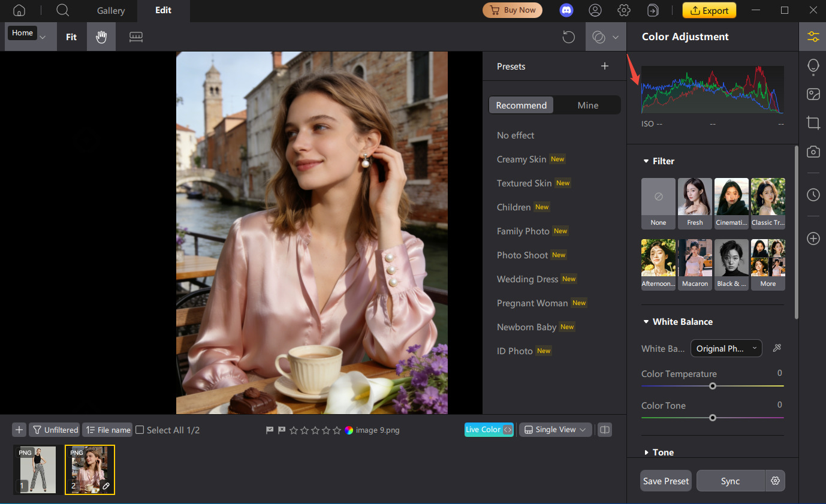This screenshot has width=826, height=504.
Task: Click the Export button
Action: point(709,10)
